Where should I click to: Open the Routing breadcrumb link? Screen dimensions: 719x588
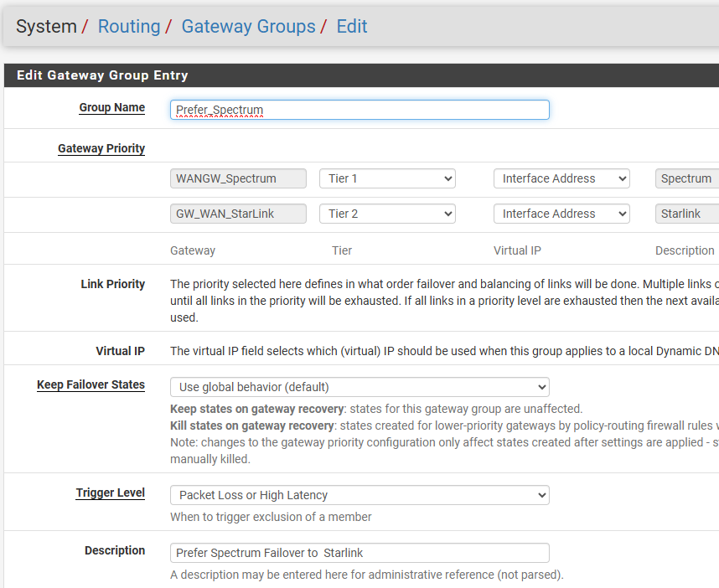click(128, 26)
